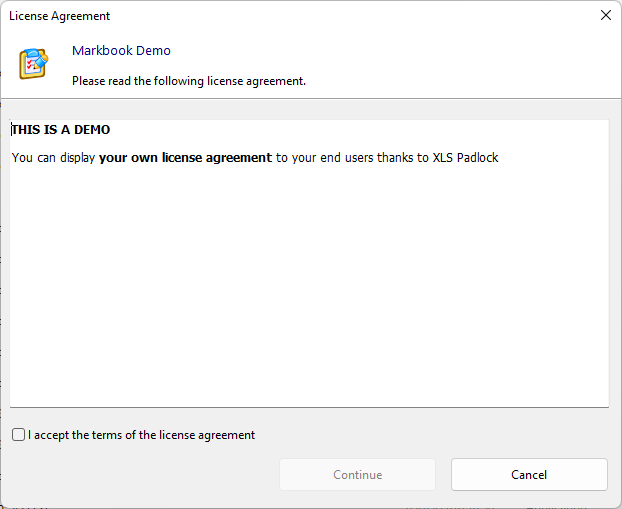The height and width of the screenshot is (509, 622).
Task: Click the 'I accept the terms' label text
Action: [x=141, y=435]
